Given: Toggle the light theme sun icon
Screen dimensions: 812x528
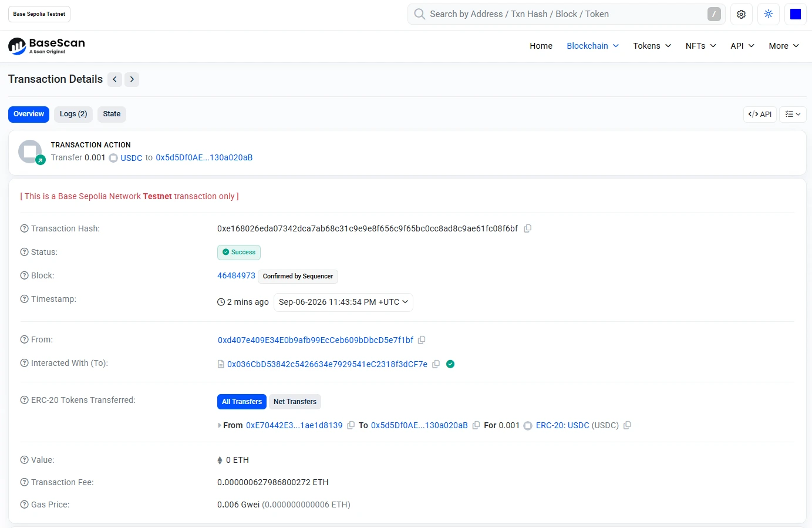Looking at the screenshot, I should point(769,14).
